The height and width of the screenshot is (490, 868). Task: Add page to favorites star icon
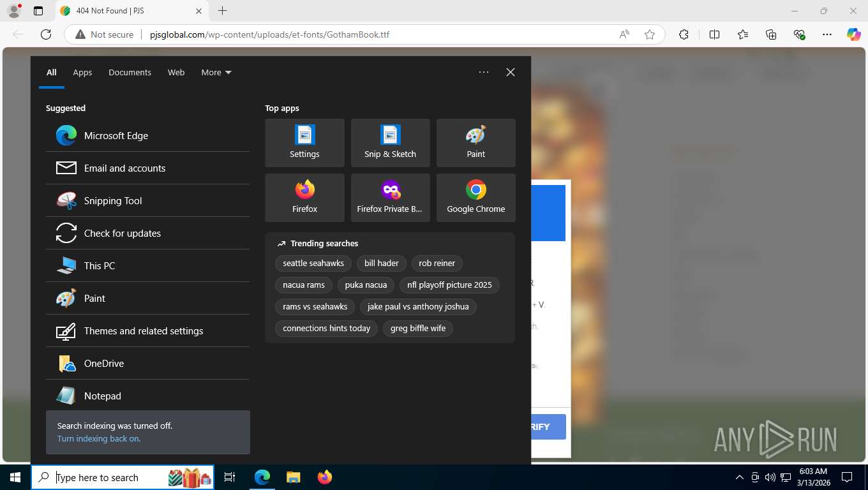coord(650,34)
